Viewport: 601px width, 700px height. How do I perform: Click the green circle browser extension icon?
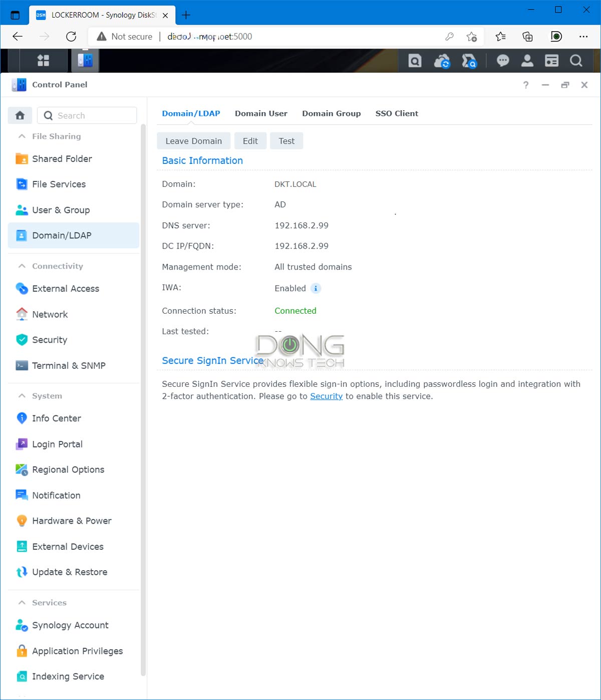tap(555, 37)
